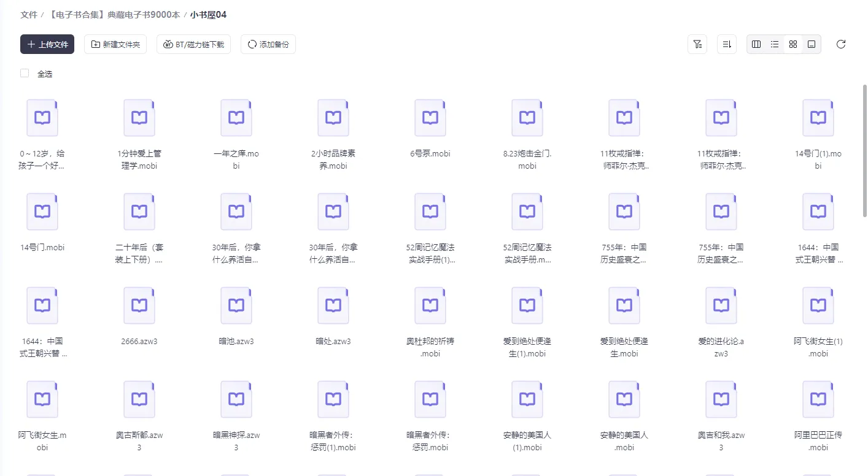Click the 小书屋04 breadcrumb

coord(208,15)
